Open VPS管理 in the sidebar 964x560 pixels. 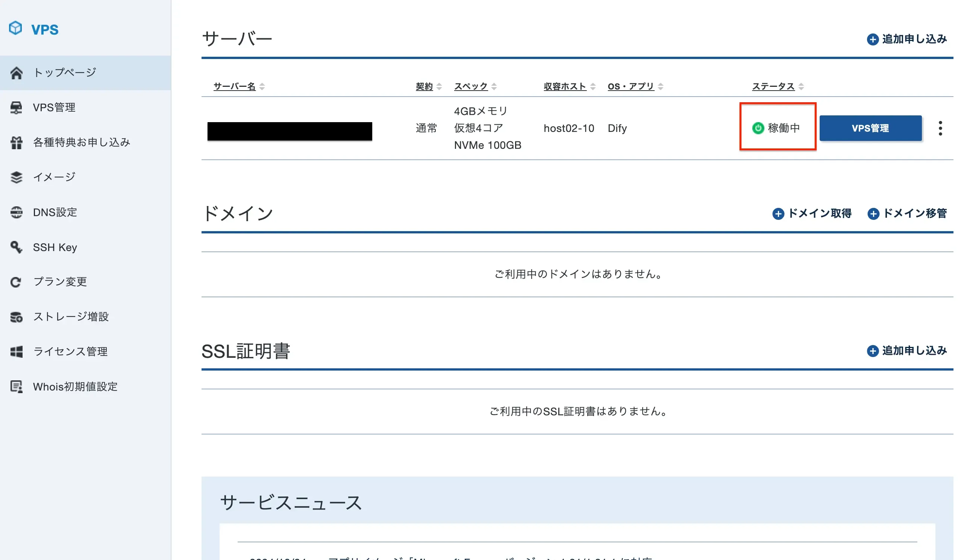tap(85, 107)
